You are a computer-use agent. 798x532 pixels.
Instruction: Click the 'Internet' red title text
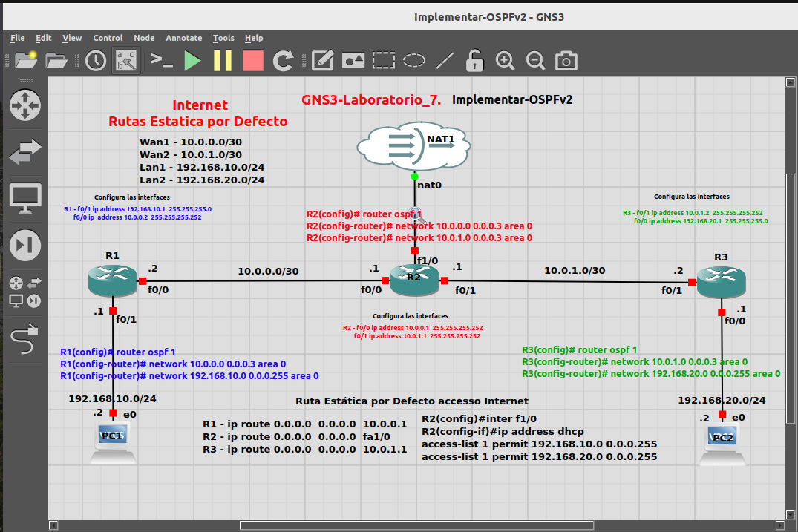click(200, 105)
